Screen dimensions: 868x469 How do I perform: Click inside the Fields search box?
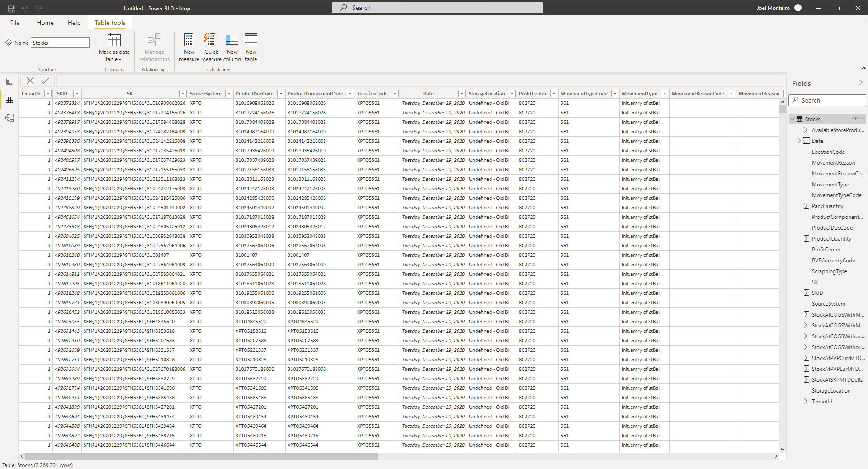[x=827, y=100]
